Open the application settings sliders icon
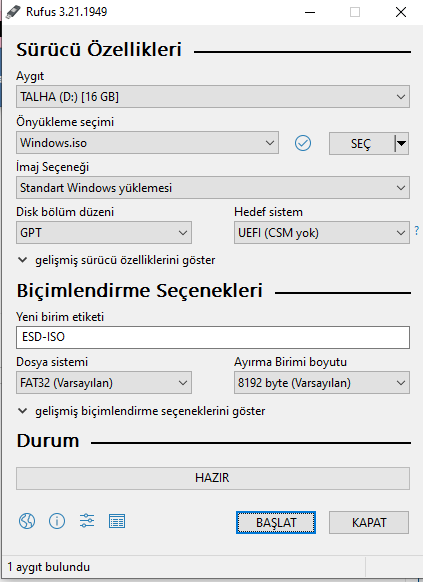Viewport: 423px width, 582px height. 87,521
